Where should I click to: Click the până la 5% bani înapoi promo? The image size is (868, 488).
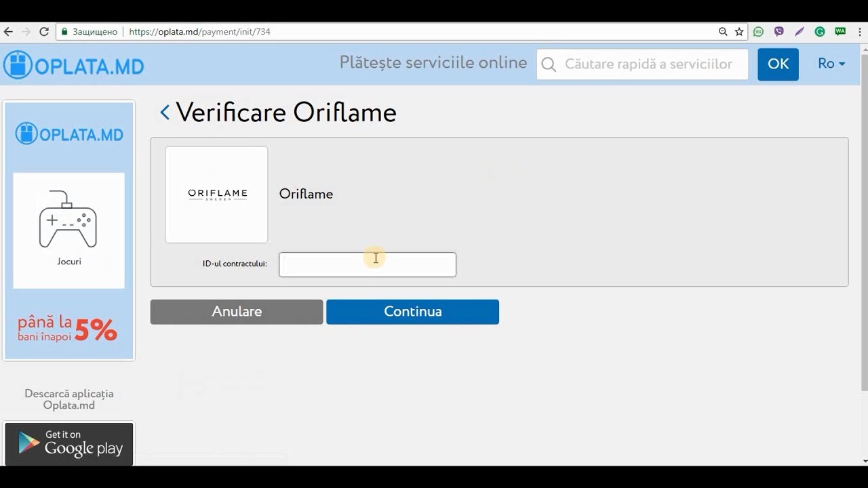[x=68, y=329]
